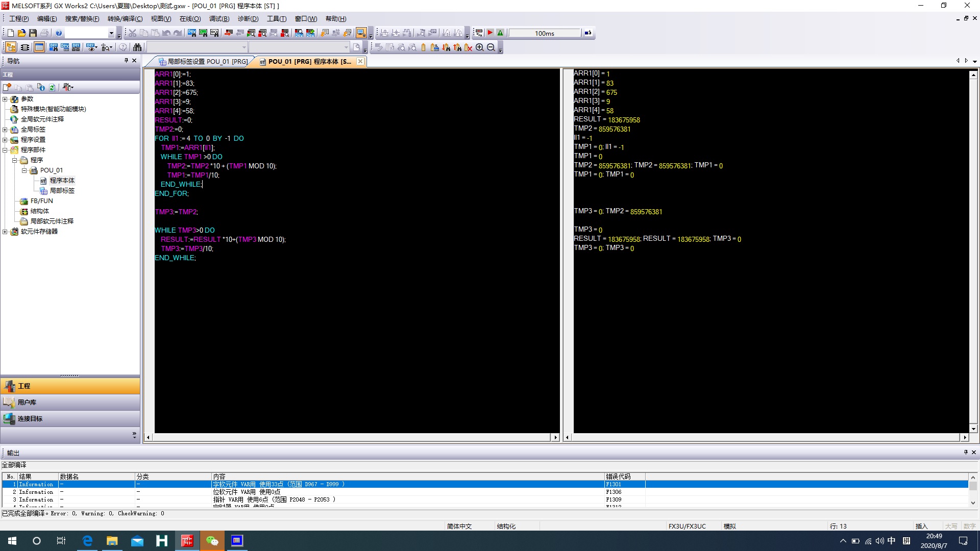
Task: Open project with the folder icon
Action: [x=21, y=33]
